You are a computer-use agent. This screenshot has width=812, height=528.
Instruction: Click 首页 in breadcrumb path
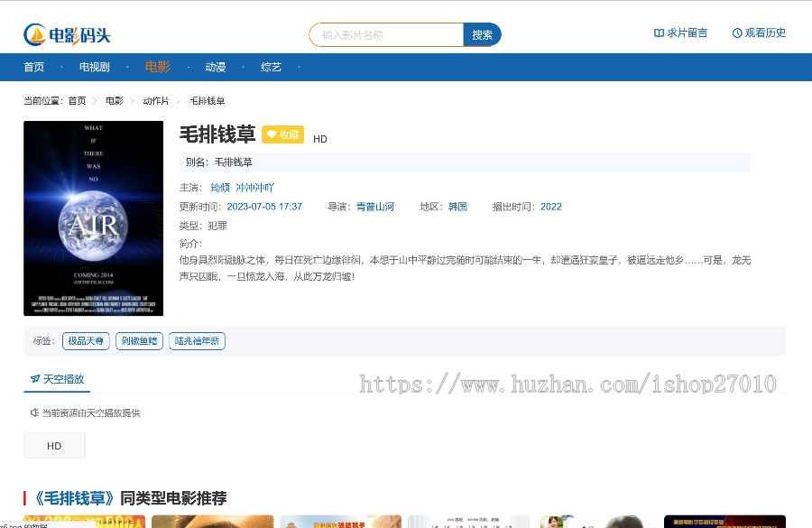click(78, 100)
